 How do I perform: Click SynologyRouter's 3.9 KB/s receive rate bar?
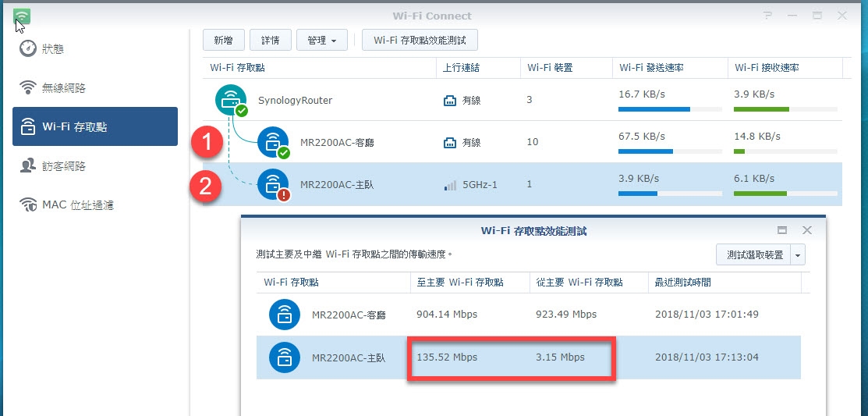pyautogui.click(x=785, y=109)
